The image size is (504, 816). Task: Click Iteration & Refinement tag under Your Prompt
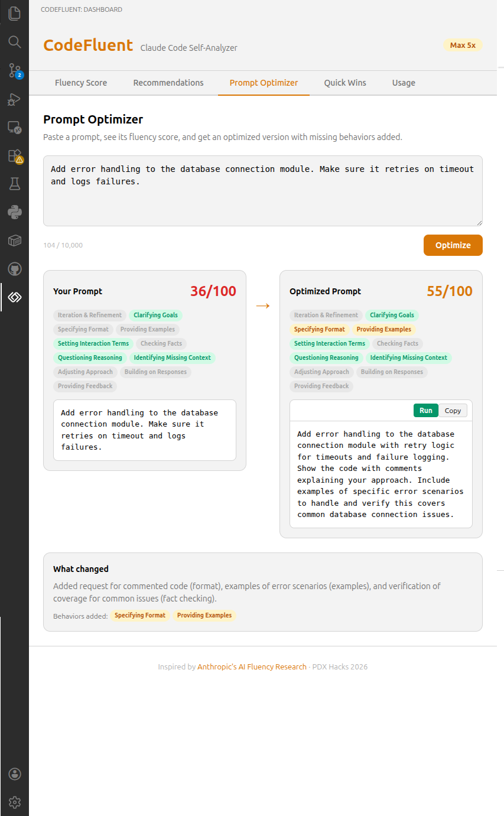pos(90,315)
